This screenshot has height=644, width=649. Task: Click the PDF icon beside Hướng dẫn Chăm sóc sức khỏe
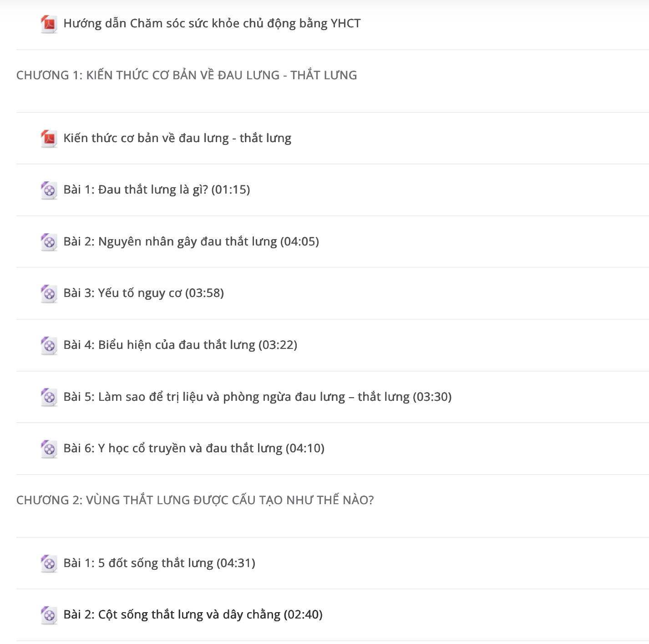pos(49,24)
